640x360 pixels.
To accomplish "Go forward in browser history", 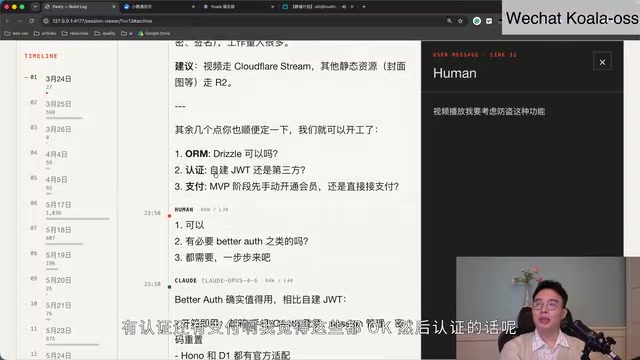I will click(x=19, y=21).
